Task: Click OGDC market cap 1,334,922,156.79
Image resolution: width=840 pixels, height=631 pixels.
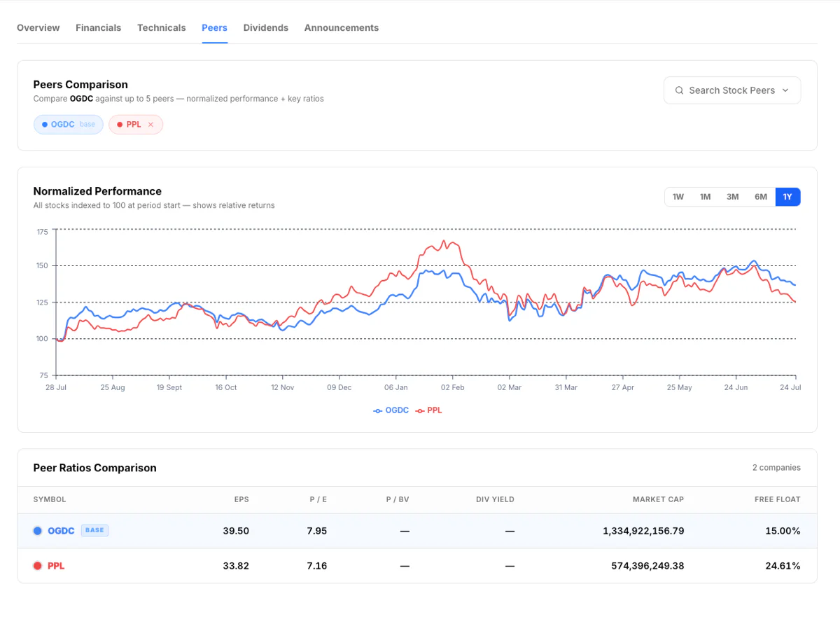Action: (643, 531)
